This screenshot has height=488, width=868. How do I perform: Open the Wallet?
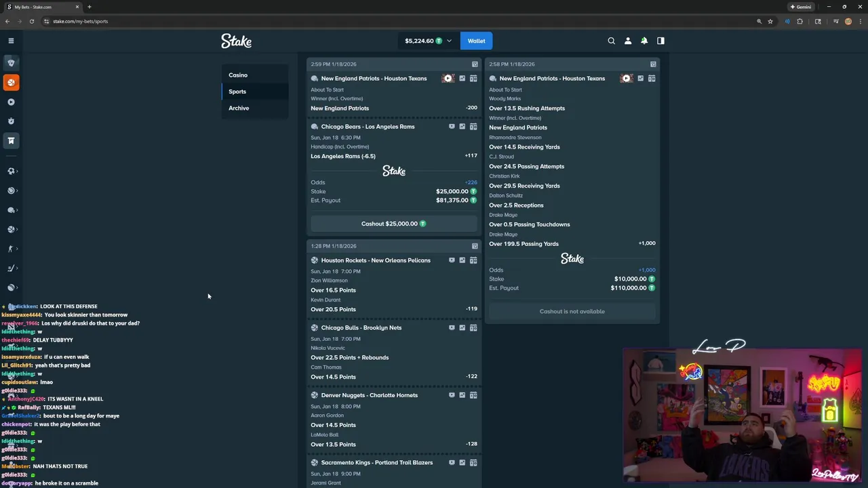pos(476,41)
